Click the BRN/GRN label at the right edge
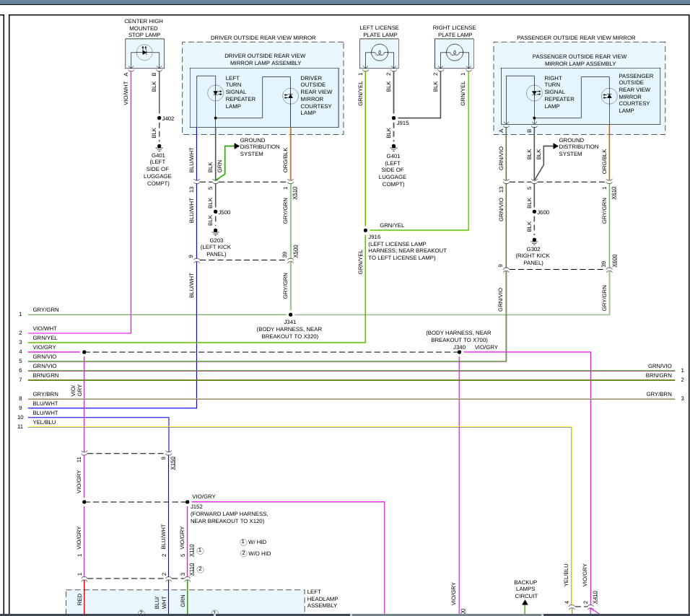Viewport: 690px width, 616px height. [x=659, y=375]
